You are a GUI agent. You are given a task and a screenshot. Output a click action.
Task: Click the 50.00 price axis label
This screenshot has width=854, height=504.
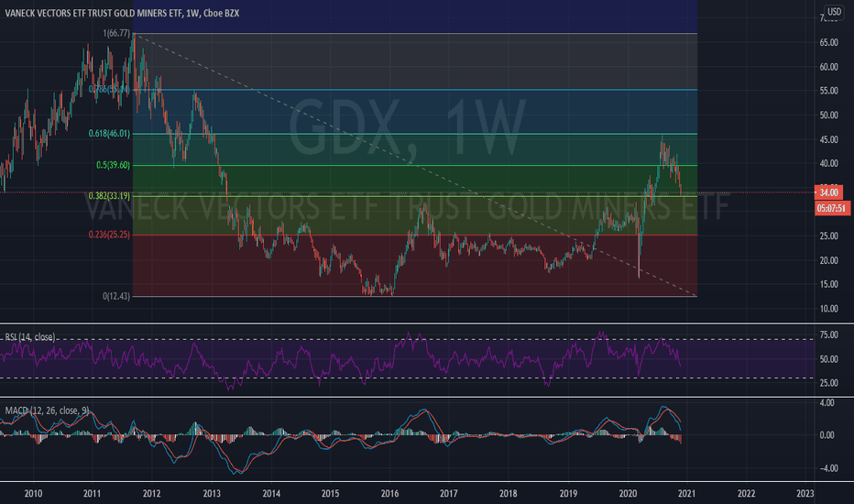[829, 115]
